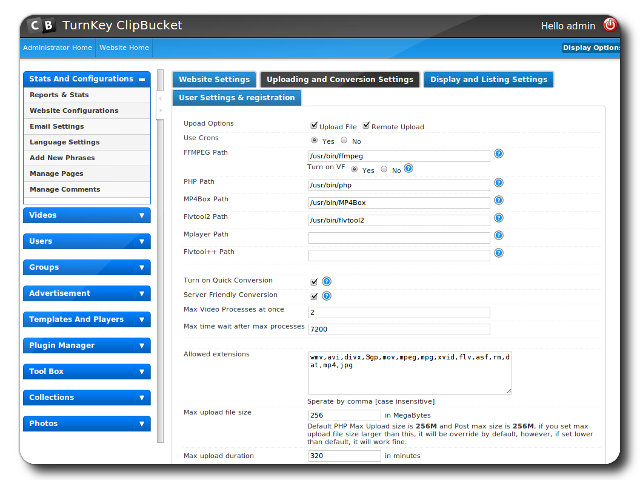This screenshot has height=480, width=640.
Task: Uncheck Server Friendly Conversion checkbox
Action: pyautogui.click(x=315, y=296)
